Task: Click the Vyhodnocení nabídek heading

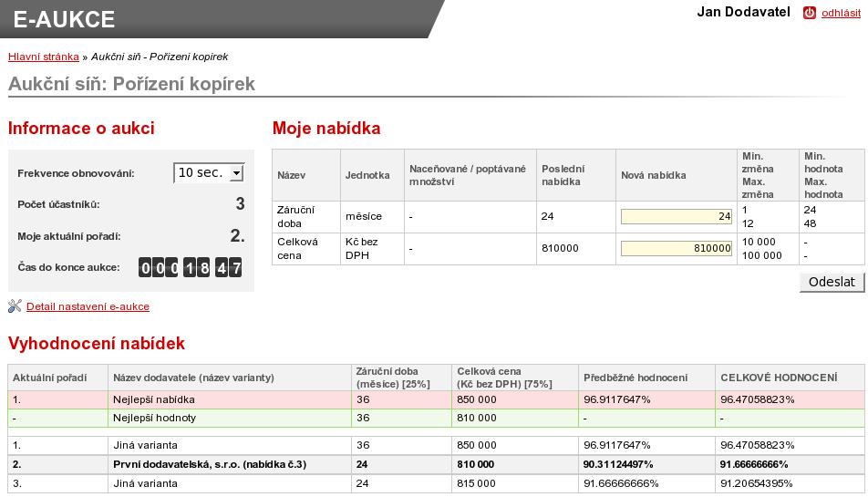Action: click(97, 343)
